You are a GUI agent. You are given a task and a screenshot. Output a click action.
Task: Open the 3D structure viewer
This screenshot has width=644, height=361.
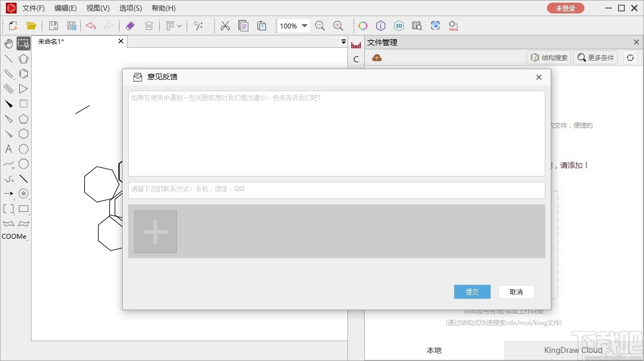(398, 25)
